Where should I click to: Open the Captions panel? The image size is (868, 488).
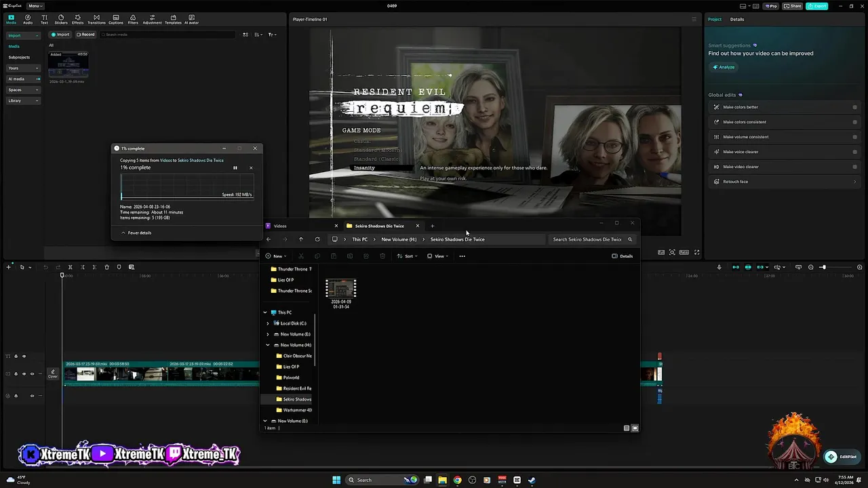(116, 19)
